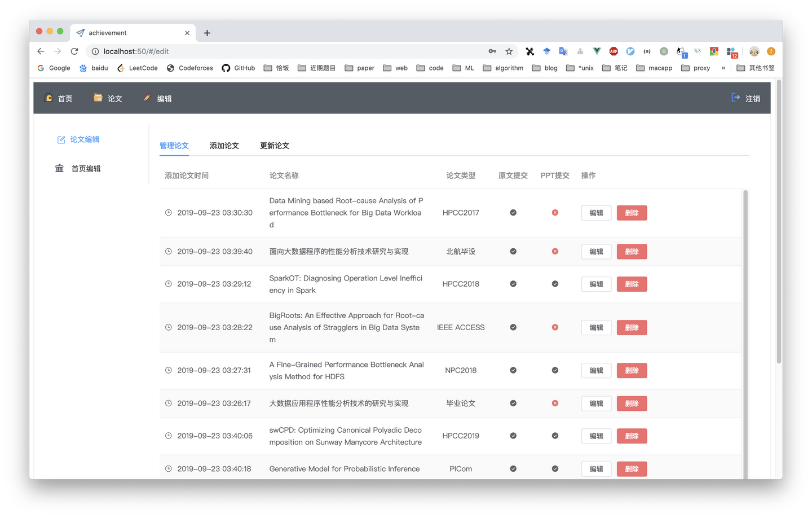Viewport: 812px width, 518px height.
Task: Click paper title 面向大数据程序的性能分析技术研究与实现
Action: pyautogui.click(x=339, y=252)
